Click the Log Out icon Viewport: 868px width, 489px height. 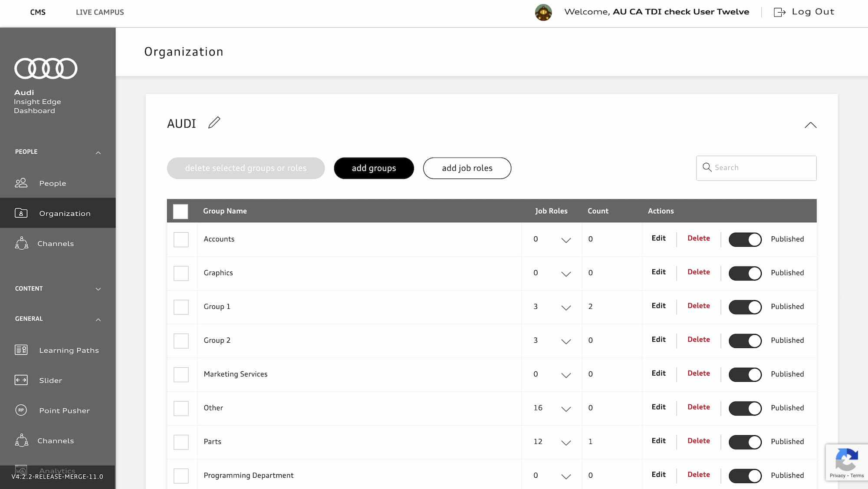pos(779,12)
